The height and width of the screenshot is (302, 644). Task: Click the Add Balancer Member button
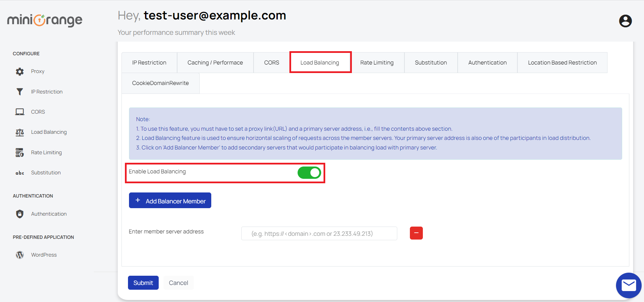coord(170,200)
